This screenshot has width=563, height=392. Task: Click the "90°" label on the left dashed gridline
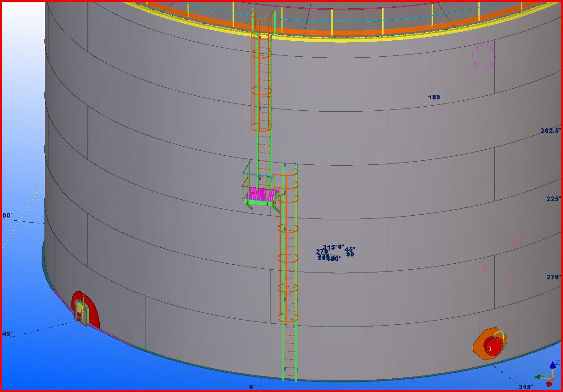pos(7,215)
